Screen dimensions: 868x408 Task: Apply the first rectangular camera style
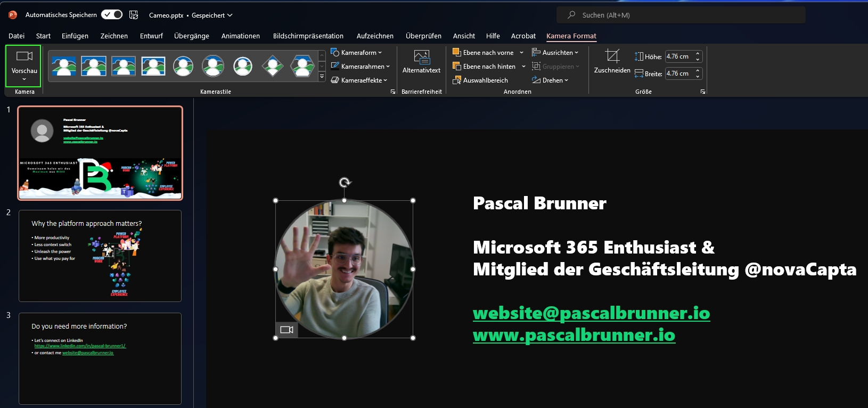click(64, 66)
